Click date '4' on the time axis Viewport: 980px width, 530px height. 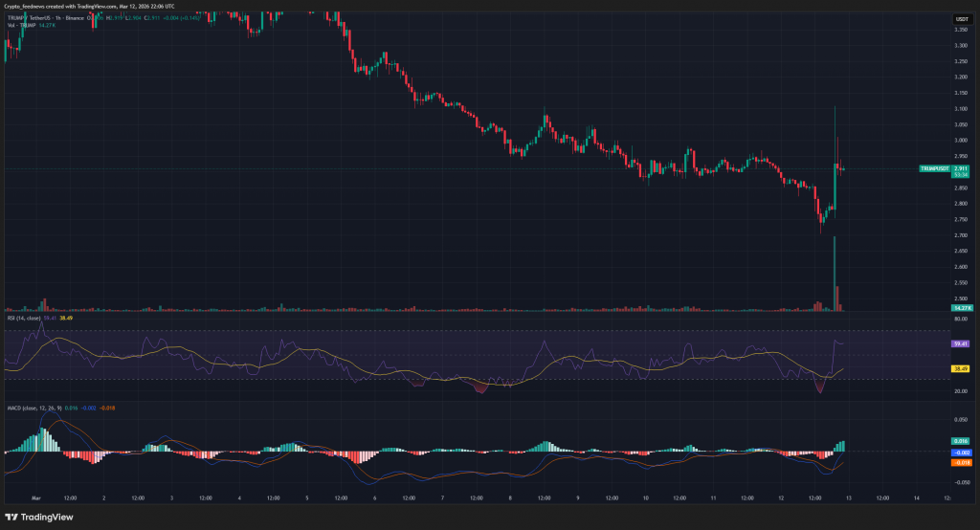tap(239, 498)
